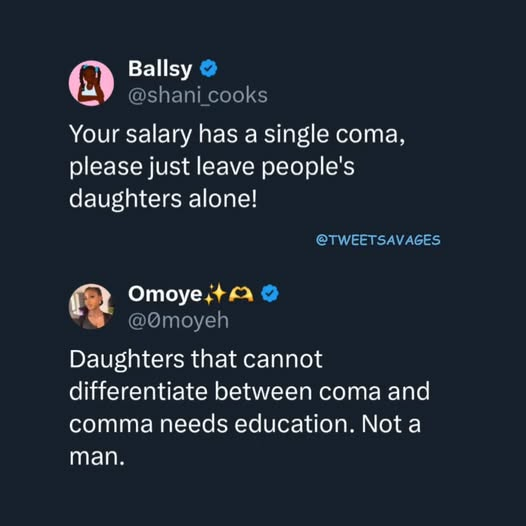Click the word 'comma' in Omoye's reply
The height and width of the screenshot is (526, 526).
[x=111, y=425]
